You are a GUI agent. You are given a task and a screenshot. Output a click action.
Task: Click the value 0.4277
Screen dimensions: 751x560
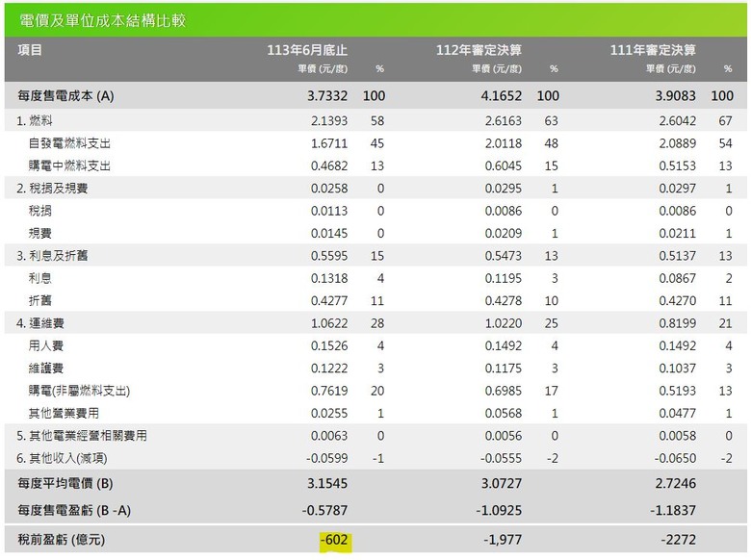(329, 300)
